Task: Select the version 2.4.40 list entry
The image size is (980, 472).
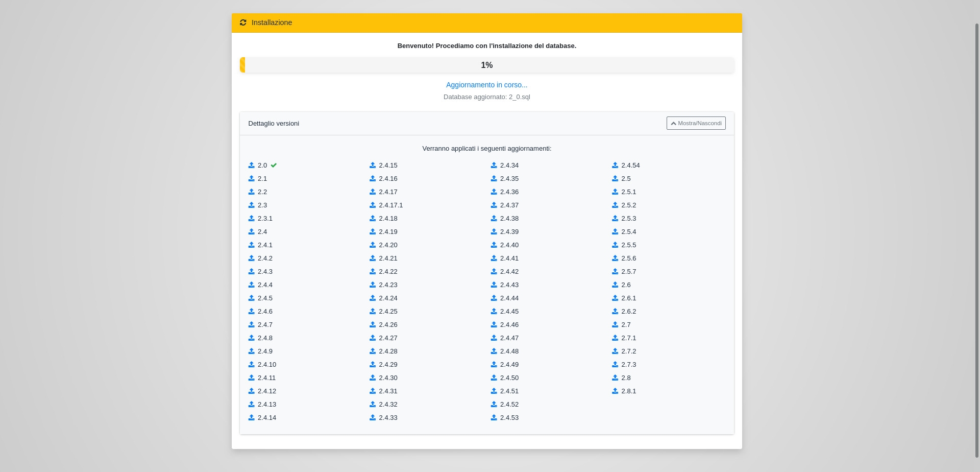Action: point(509,245)
